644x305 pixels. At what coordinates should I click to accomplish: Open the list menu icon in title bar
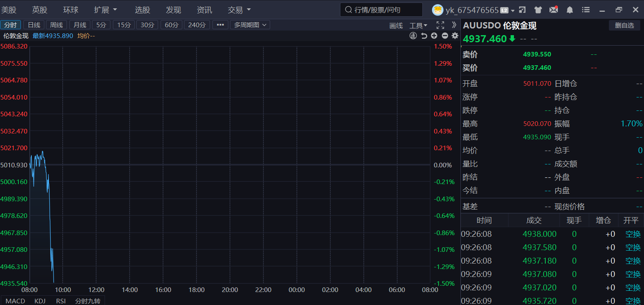click(x=586, y=10)
